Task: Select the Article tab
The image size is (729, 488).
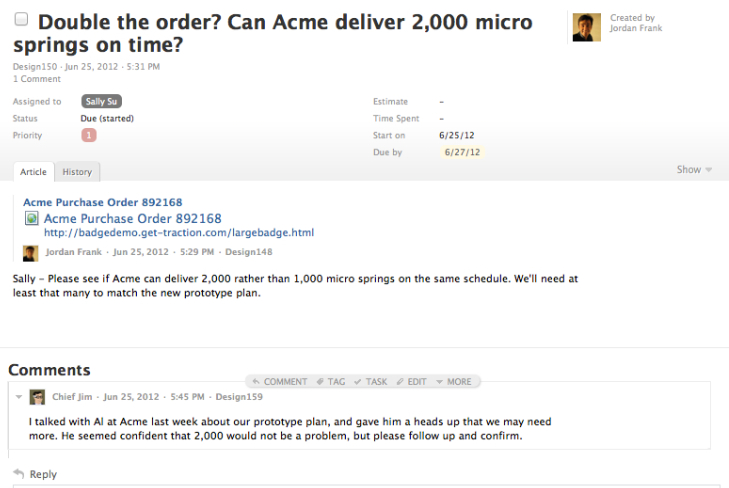Action: click(33, 172)
